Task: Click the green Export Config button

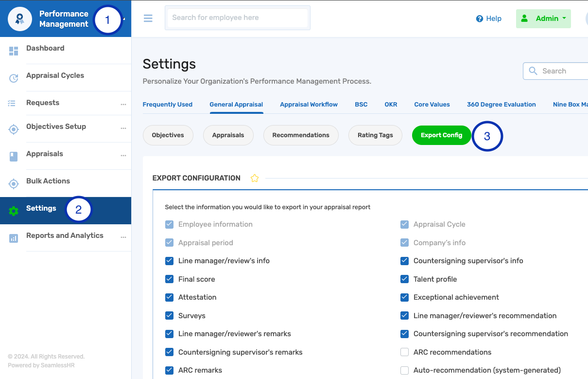Action: (x=442, y=135)
